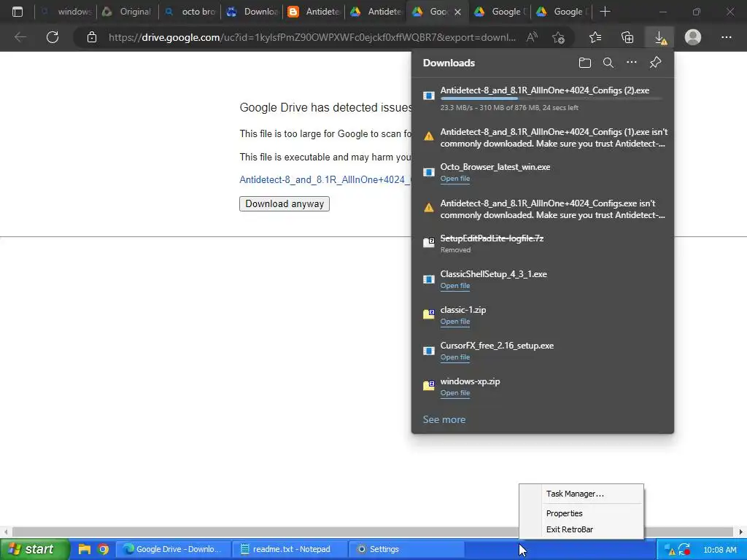Pin the Downloads panel

[656, 63]
